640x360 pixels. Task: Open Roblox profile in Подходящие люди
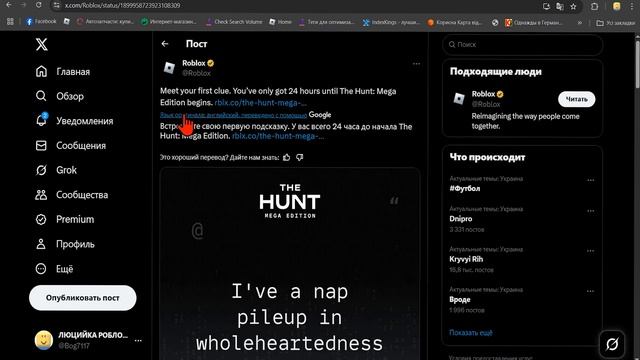coord(484,94)
